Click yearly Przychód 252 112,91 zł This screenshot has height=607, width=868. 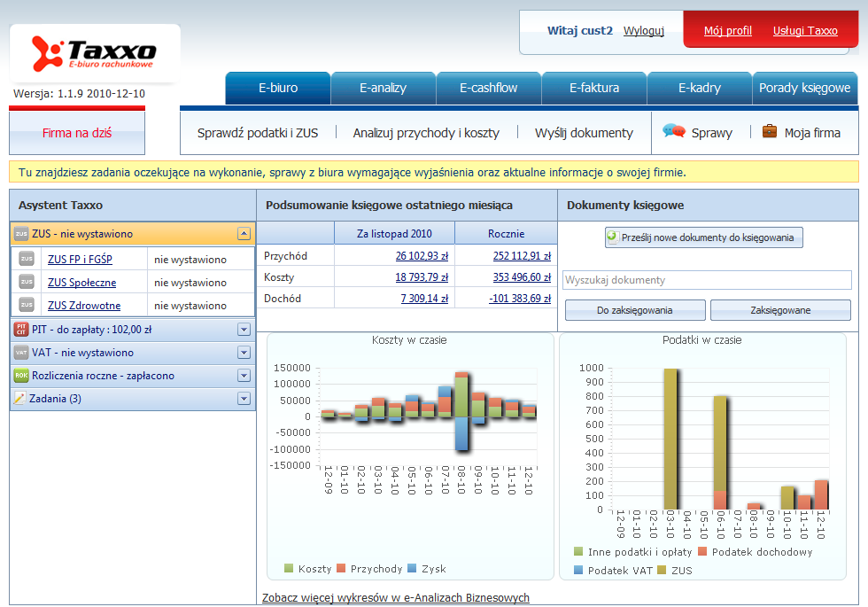(x=522, y=256)
